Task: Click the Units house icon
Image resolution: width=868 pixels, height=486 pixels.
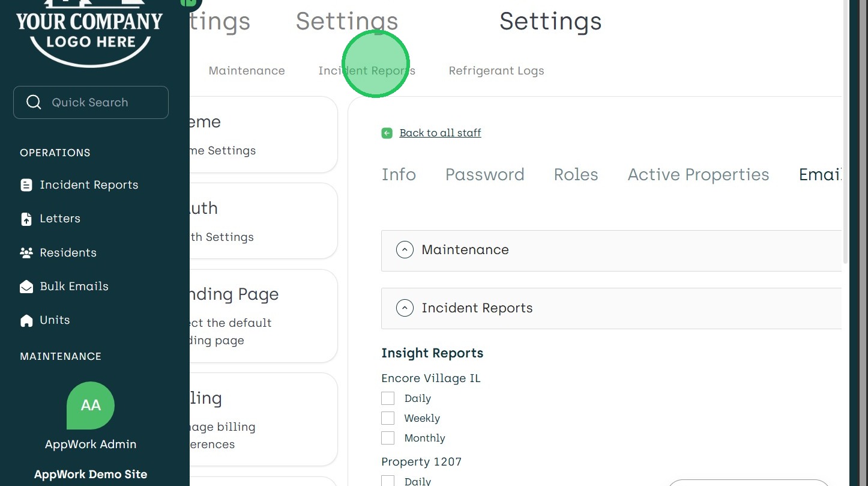Action: click(x=26, y=321)
